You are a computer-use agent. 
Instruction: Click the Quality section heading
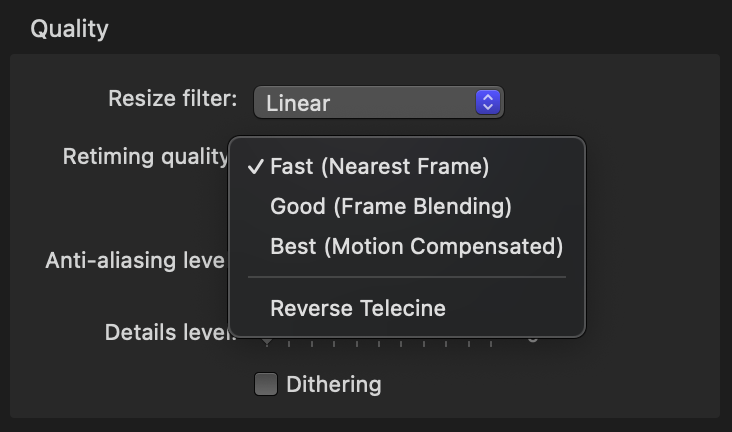69,29
